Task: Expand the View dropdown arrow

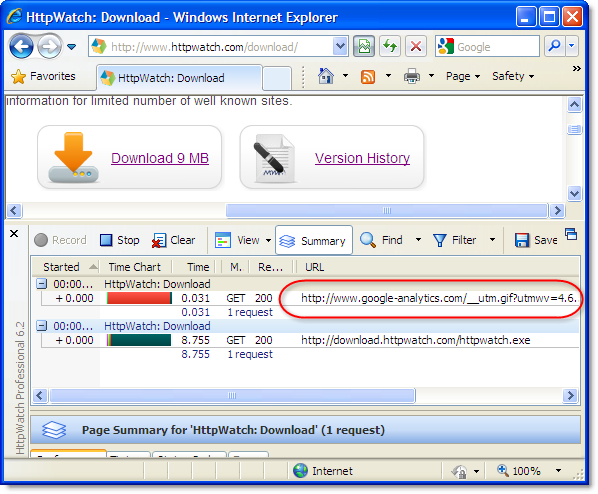Action: click(268, 240)
